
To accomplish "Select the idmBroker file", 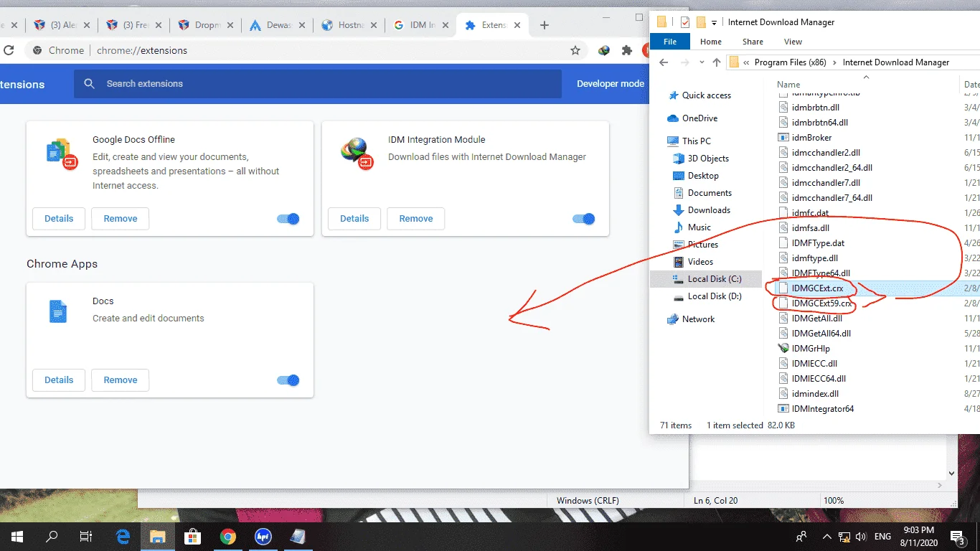I will (811, 138).
